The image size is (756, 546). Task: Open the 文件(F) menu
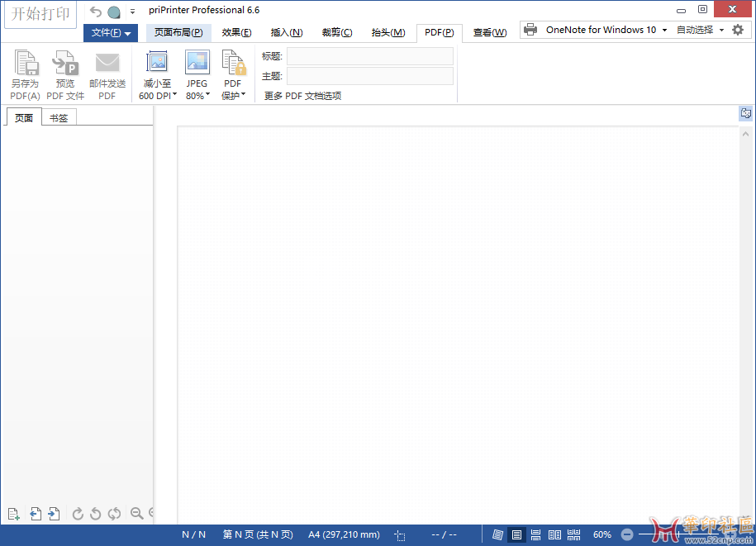(x=111, y=33)
